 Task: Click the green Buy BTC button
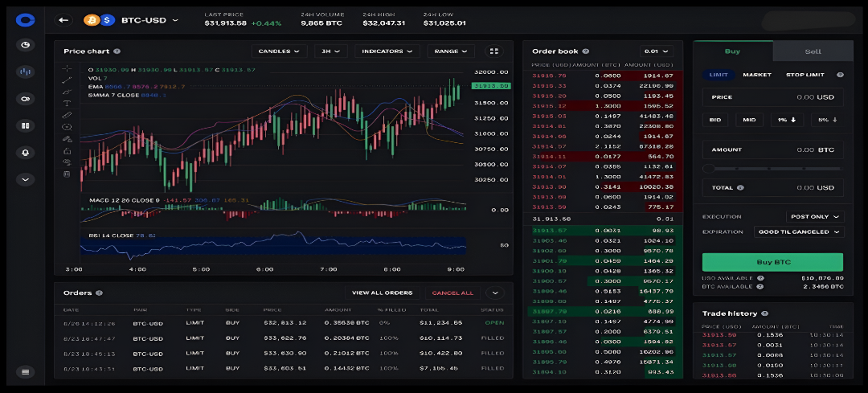click(x=773, y=262)
